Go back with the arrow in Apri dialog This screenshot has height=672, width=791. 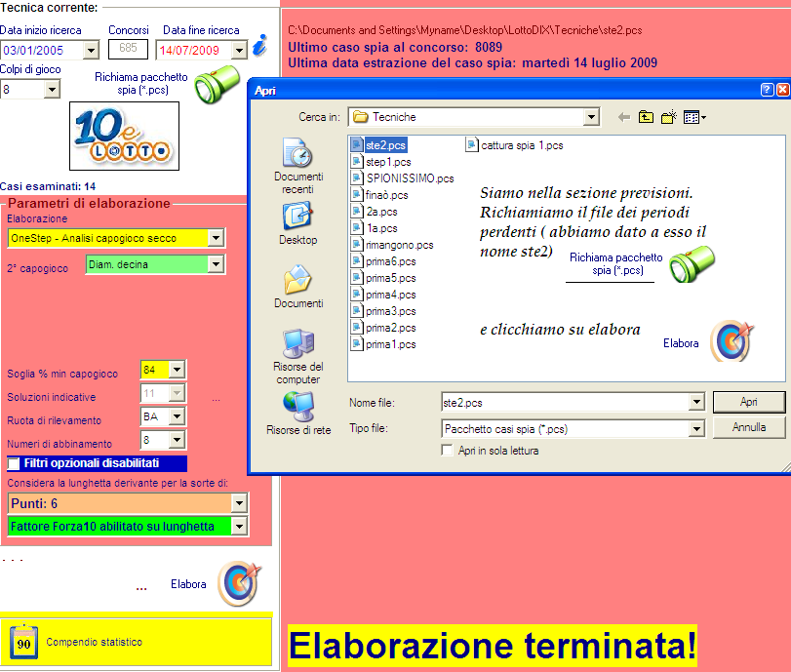(624, 118)
